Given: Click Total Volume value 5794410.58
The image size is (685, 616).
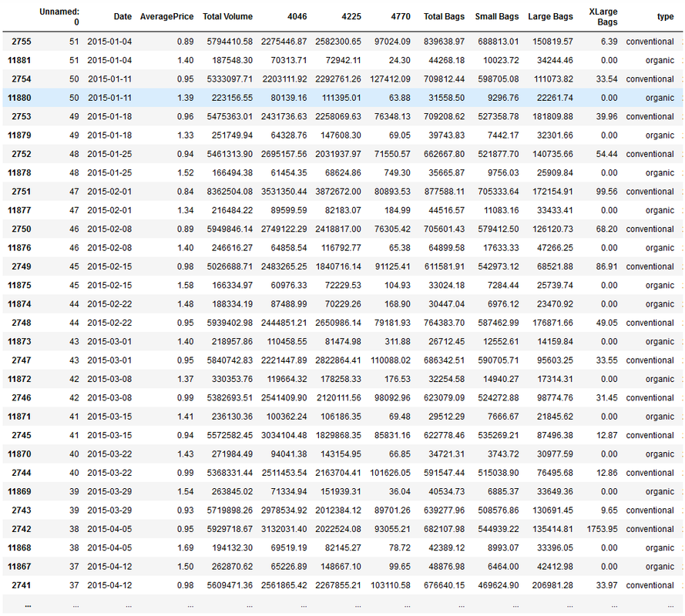Looking at the screenshot, I should 230,42.
